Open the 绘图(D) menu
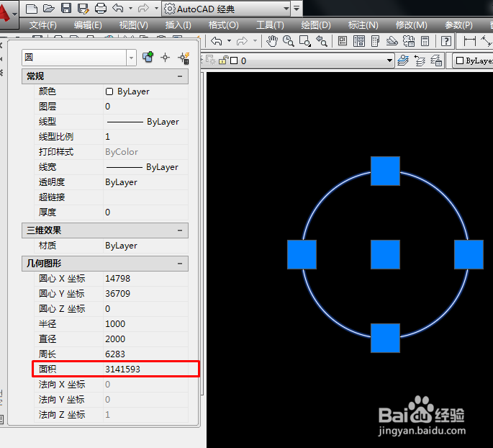The image size is (493, 448). coord(316,25)
